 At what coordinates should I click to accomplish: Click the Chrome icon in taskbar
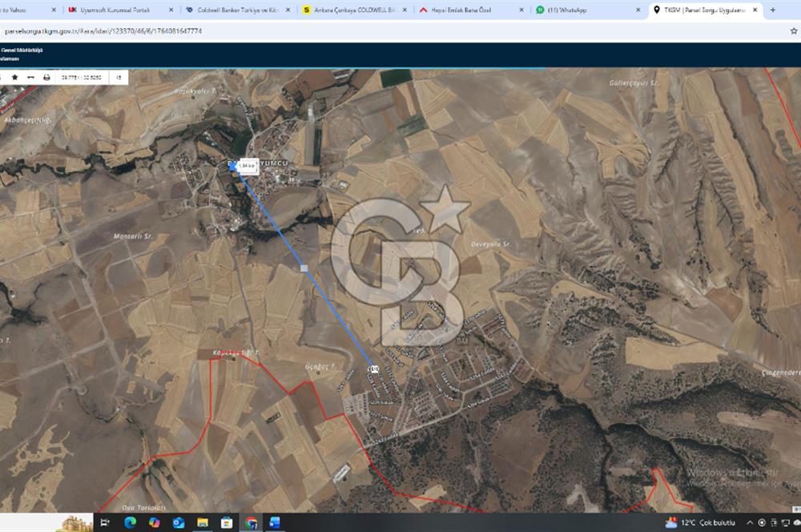[x=251, y=522]
